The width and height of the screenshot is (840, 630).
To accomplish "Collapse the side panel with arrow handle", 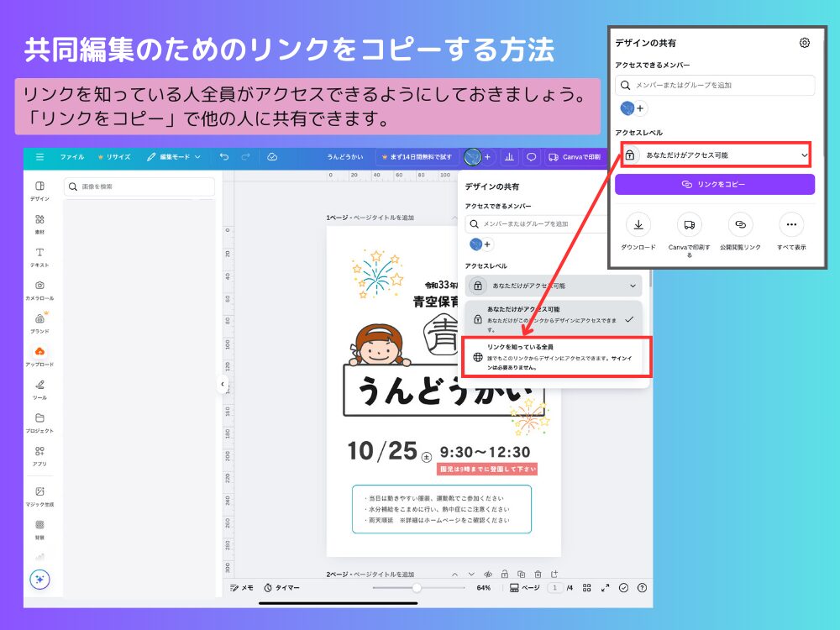I will point(223,384).
